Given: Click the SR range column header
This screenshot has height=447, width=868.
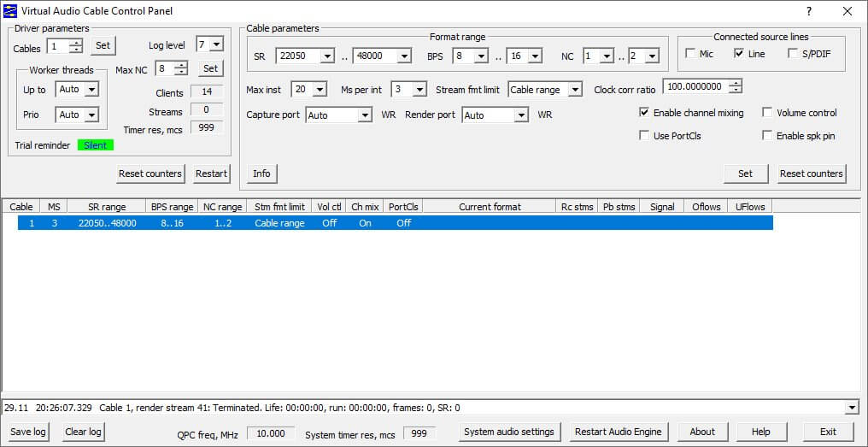Looking at the screenshot, I should coord(107,207).
